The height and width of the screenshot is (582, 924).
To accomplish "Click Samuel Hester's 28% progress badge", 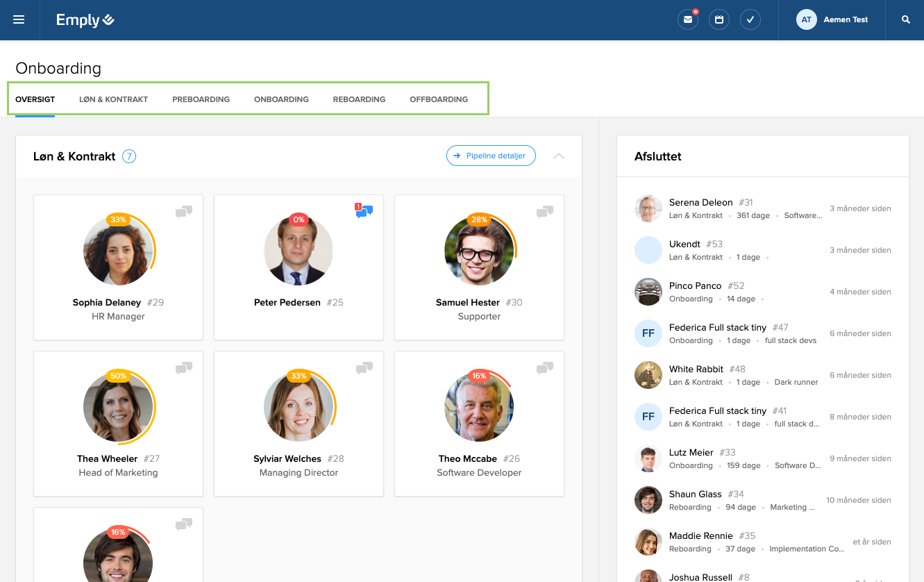I will coord(479,219).
